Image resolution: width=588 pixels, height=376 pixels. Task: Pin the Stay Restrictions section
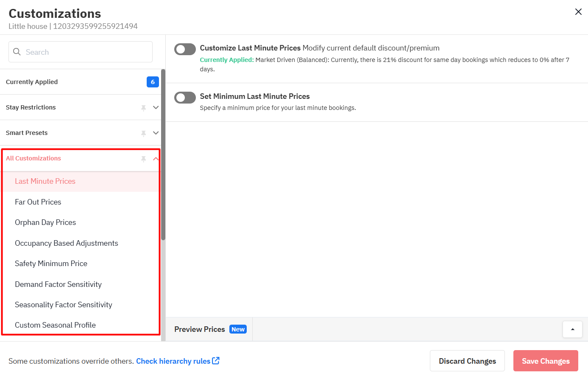point(144,108)
